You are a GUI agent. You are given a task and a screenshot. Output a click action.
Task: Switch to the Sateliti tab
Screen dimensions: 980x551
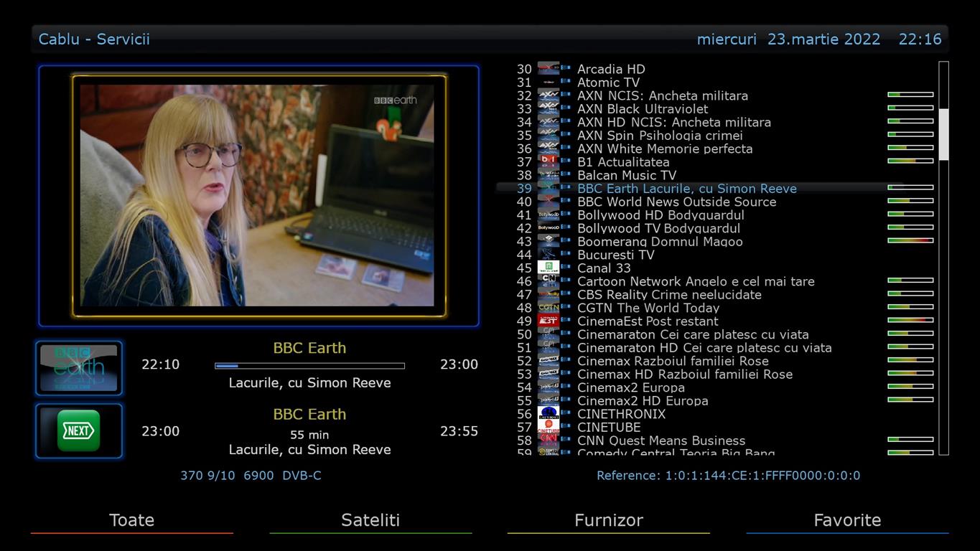(370, 520)
